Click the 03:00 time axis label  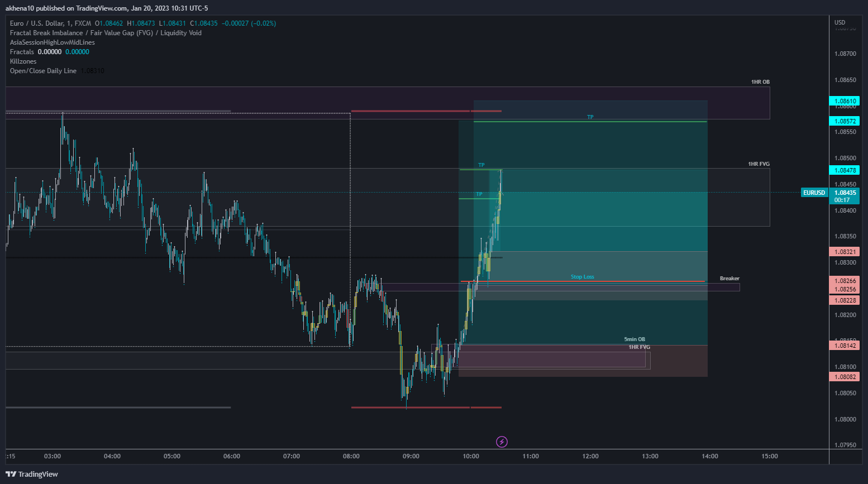point(53,456)
